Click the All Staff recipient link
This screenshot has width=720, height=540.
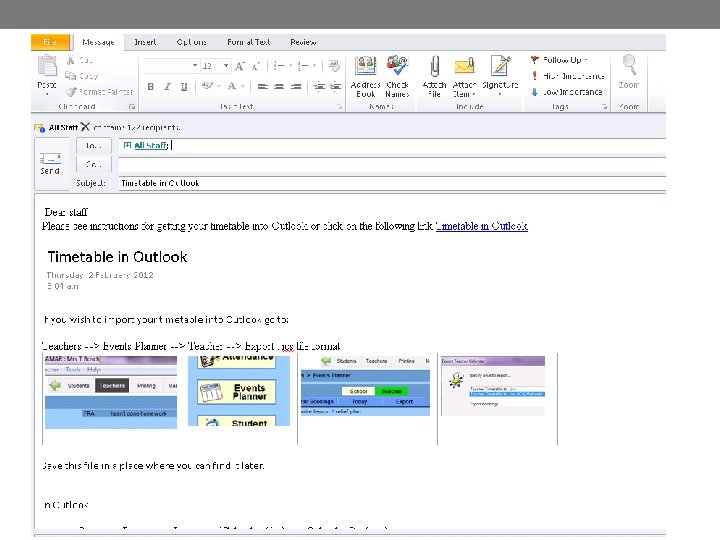152,146
